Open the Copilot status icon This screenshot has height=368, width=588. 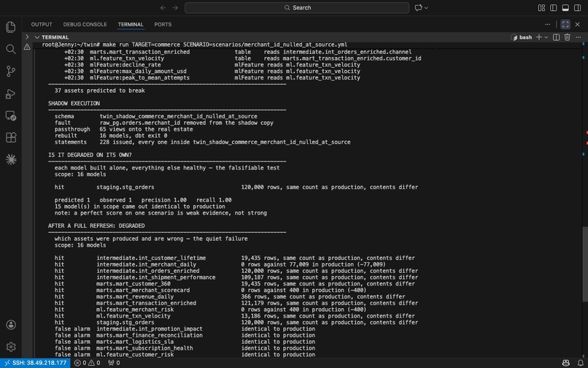(x=566, y=363)
